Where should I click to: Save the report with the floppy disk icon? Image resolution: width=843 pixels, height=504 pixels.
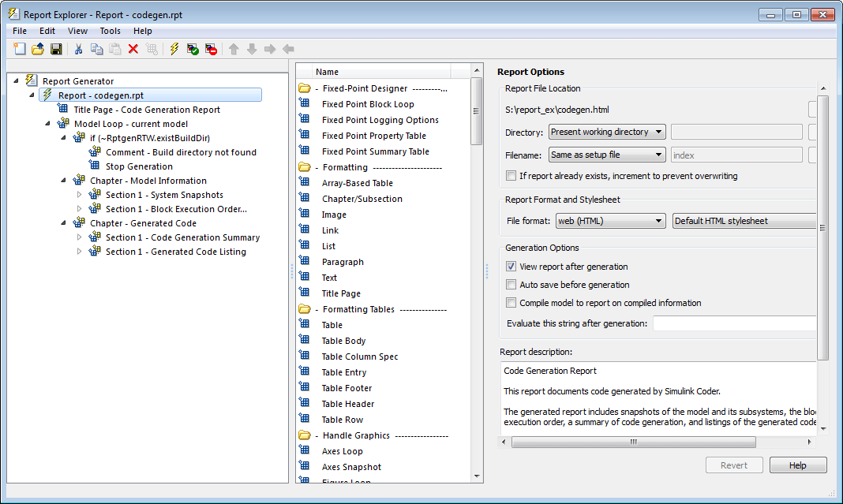coord(56,50)
